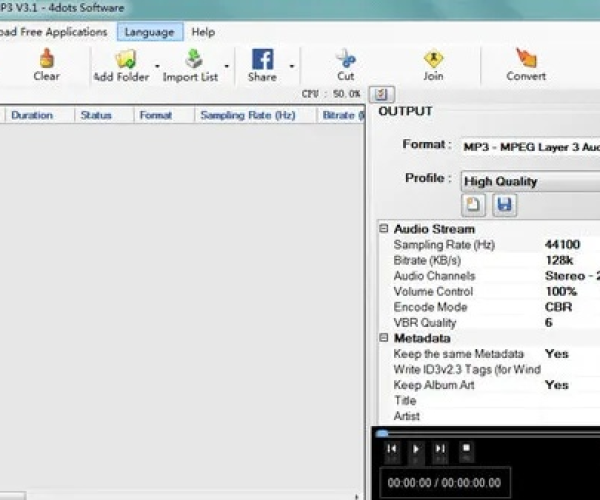Click the Artist metadata row
The height and width of the screenshot is (500, 600).
click(489, 416)
